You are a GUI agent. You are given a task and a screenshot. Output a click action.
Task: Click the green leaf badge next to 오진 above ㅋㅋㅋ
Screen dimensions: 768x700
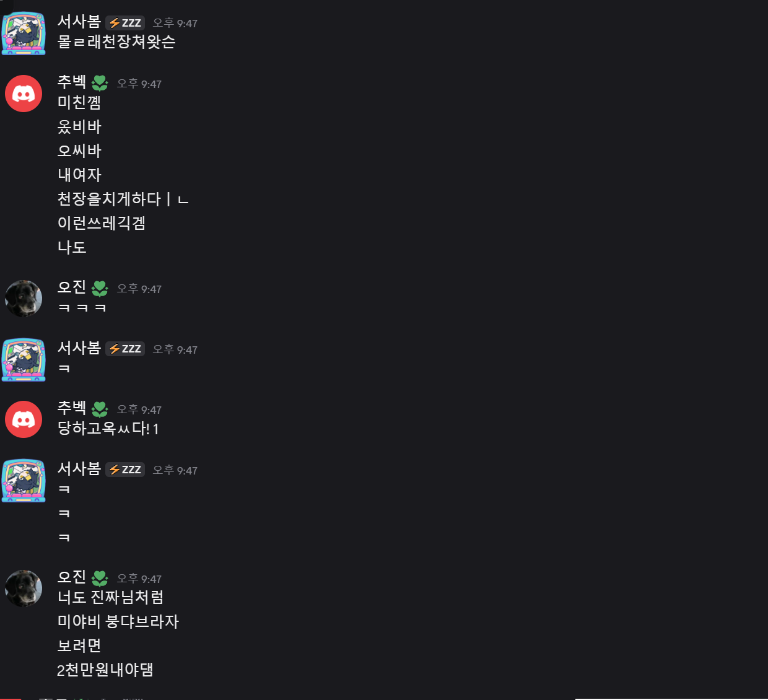100,288
